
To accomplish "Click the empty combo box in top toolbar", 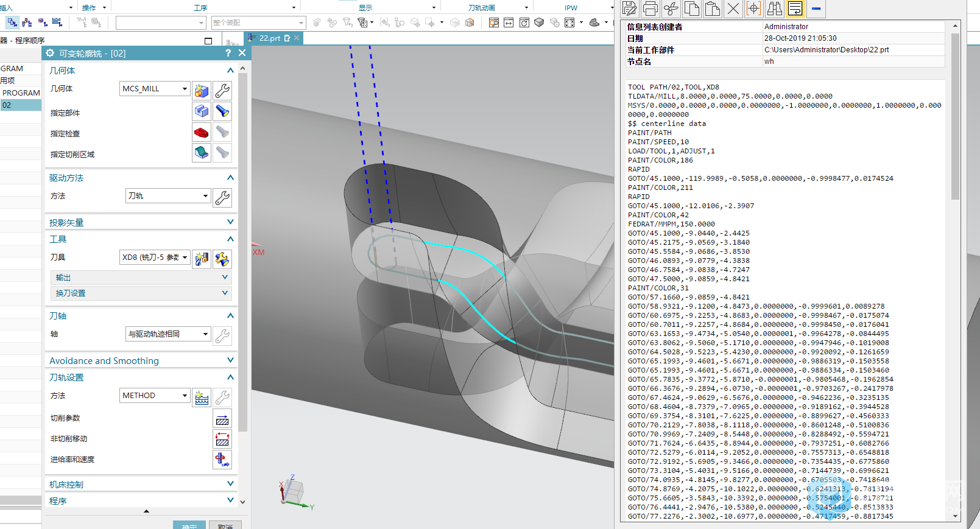I will [161, 23].
